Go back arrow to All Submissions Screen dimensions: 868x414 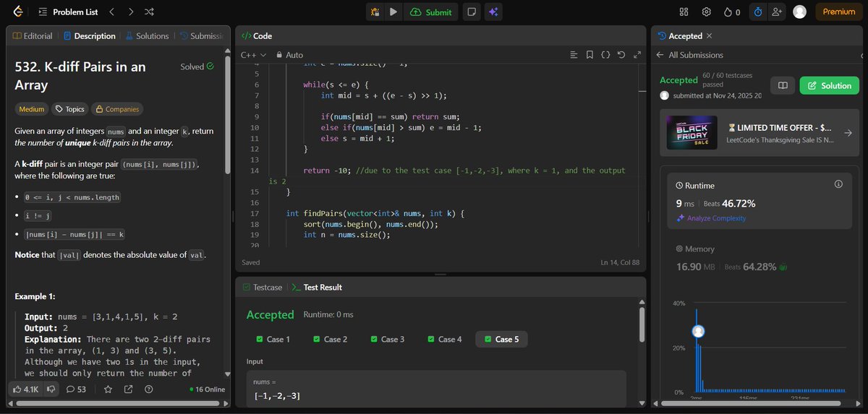click(660, 55)
